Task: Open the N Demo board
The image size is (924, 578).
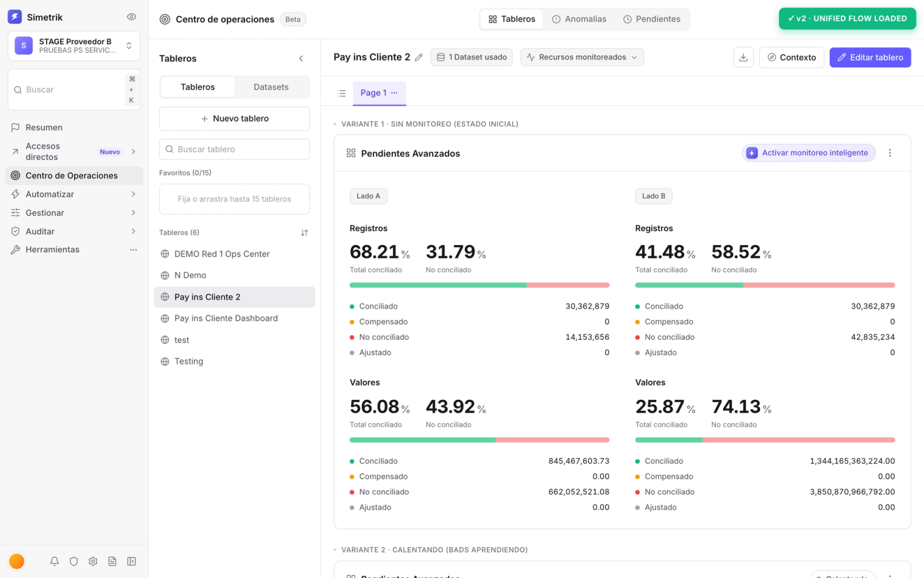Action: click(x=234, y=275)
